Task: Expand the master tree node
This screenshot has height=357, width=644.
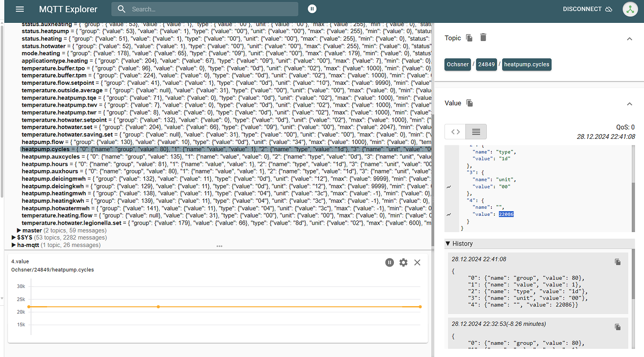Action: coord(19,230)
